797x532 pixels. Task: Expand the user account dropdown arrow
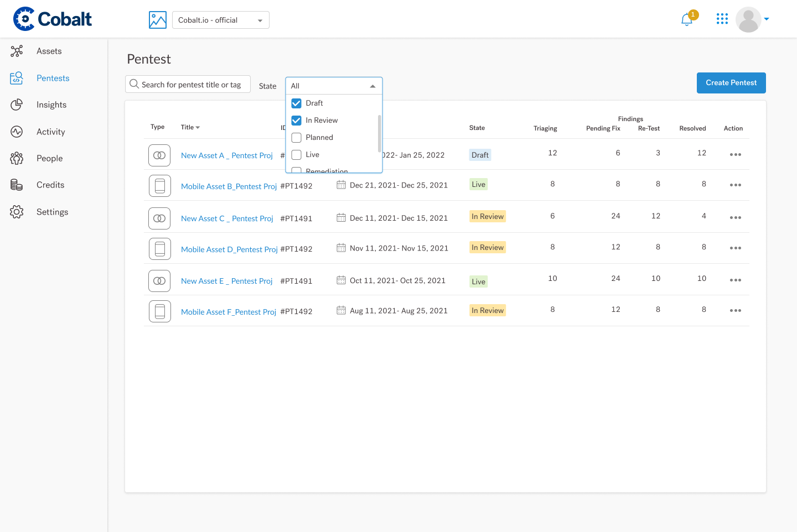767,19
